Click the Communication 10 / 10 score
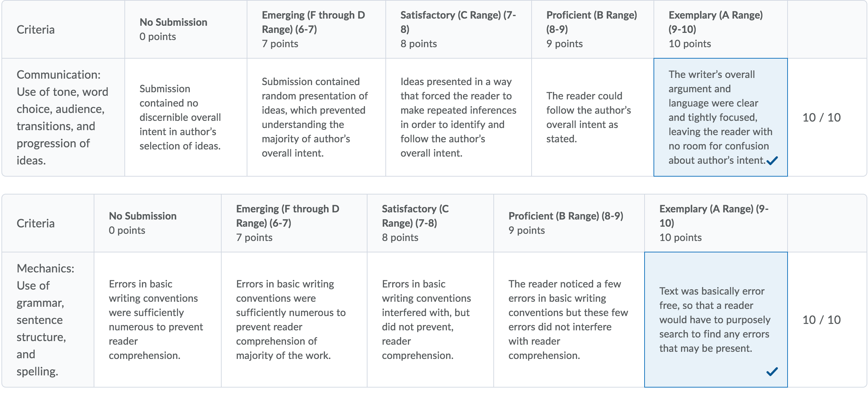This screenshot has width=868, height=394. 822,117
